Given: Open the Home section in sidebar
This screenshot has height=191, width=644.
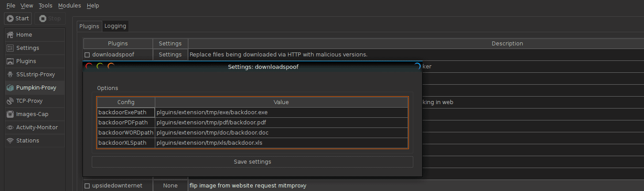Looking at the screenshot, I should pyautogui.click(x=24, y=35).
